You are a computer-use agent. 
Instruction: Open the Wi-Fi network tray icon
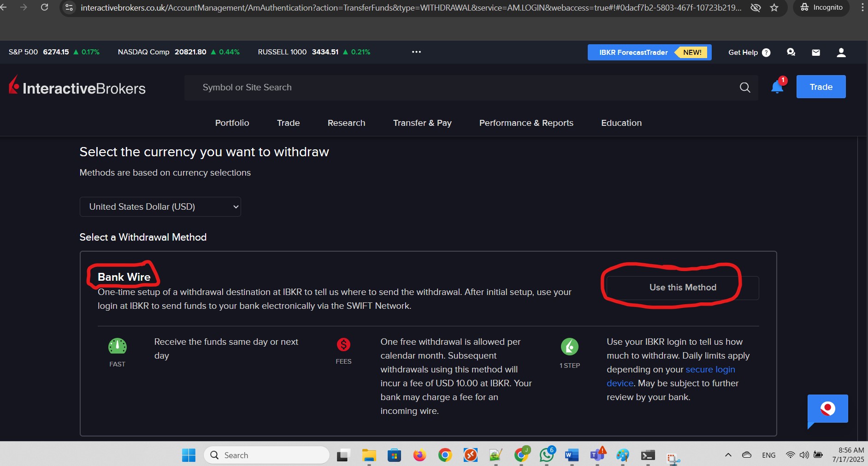(x=790, y=455)
